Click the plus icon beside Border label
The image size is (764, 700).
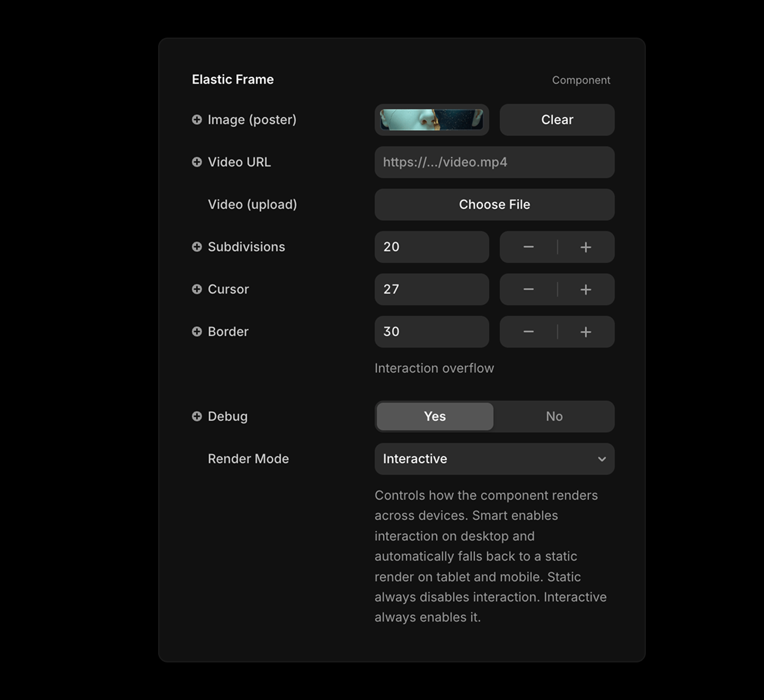click(x=197, y=332)
